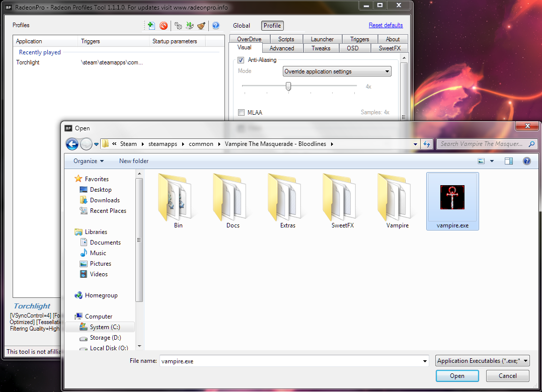Select Homegroup in navigation pane

[101, 295]
